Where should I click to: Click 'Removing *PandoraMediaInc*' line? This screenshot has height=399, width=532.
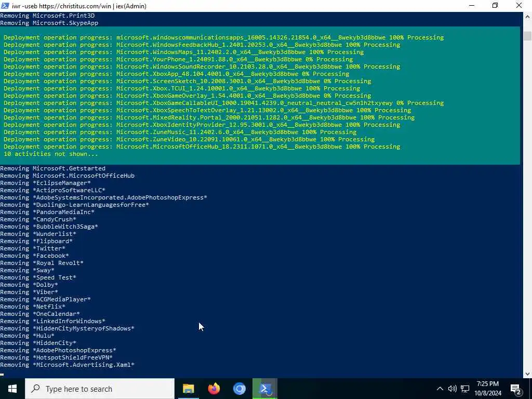coord(47,212)
